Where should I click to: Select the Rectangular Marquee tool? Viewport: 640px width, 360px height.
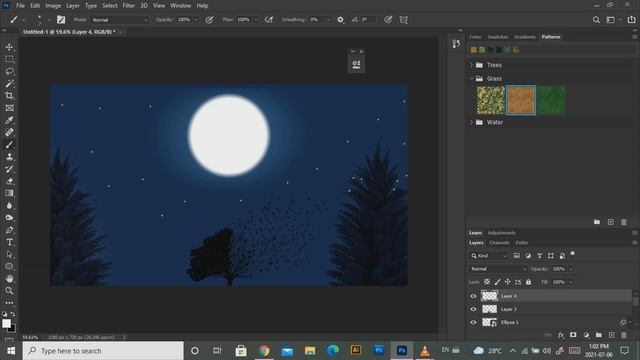(9, 60)
